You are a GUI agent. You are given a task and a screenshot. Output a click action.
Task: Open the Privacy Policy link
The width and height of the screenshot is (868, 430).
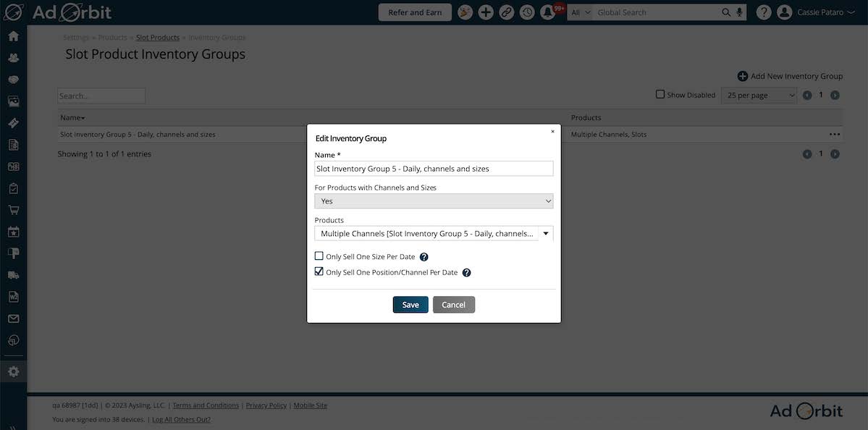click(266, 405)
